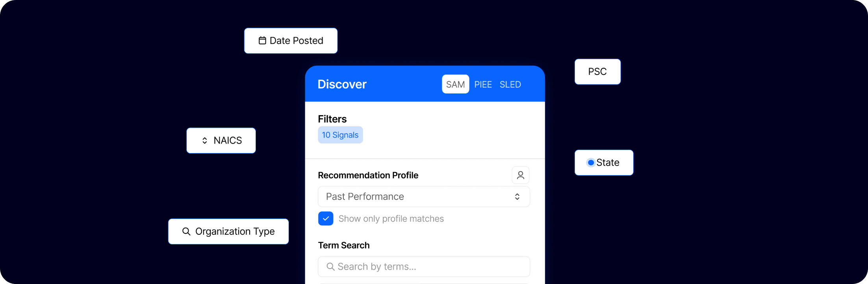Switch to the SAM tab
Screen dimensions: 868x284
pyautogui.click(x=455, y=84)
